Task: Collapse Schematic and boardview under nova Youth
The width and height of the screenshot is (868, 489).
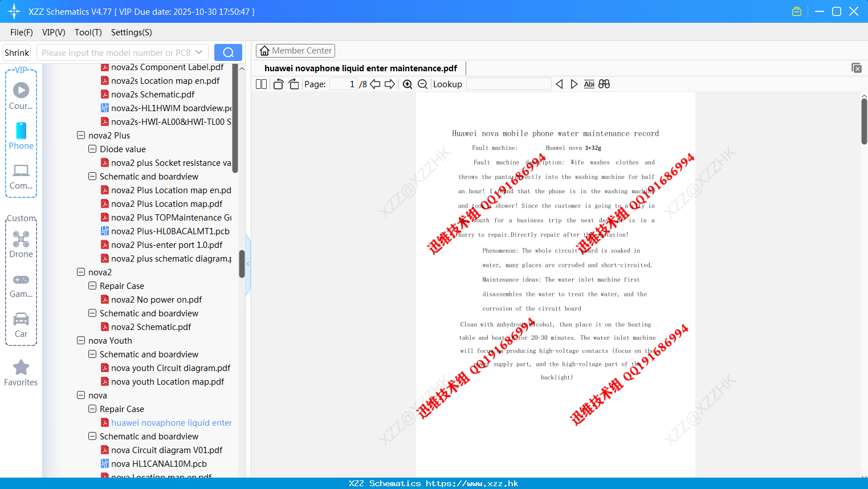Action: [92, 354]
